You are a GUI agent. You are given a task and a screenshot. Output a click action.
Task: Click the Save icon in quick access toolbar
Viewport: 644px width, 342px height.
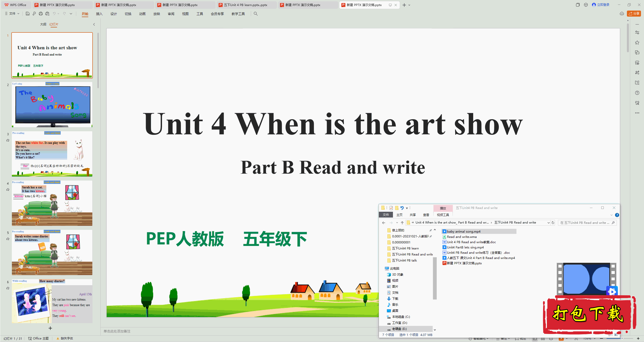click(x=28, y=14)
